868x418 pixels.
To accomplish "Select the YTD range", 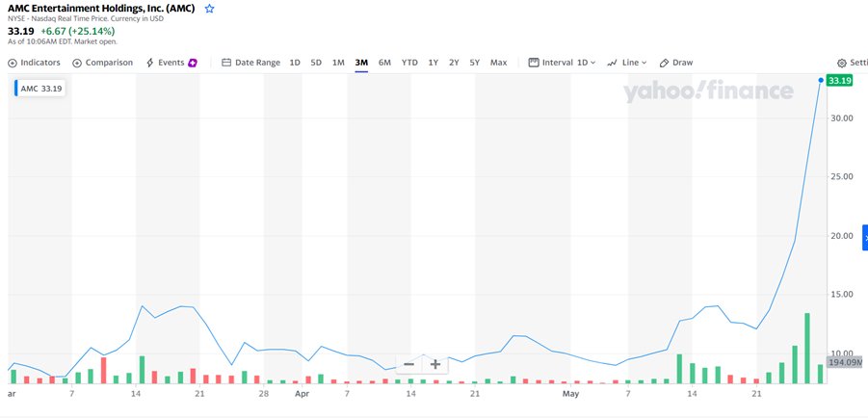I will point(409,63).
